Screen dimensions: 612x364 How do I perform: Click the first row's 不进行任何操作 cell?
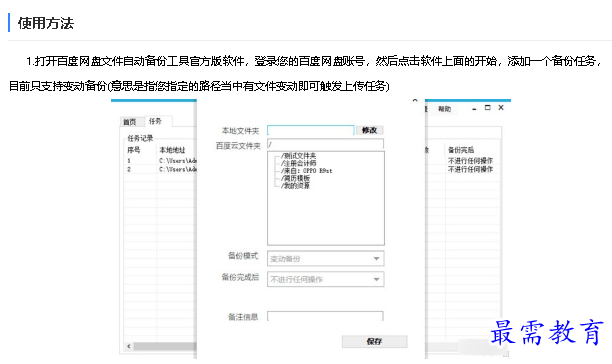coord(470,160)
